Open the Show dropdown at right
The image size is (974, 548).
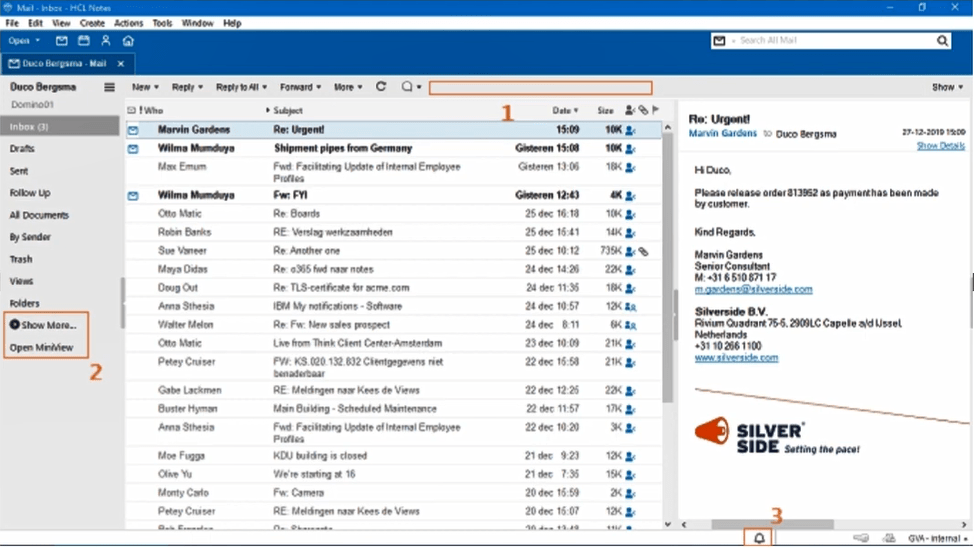click(x=947, y=88)
